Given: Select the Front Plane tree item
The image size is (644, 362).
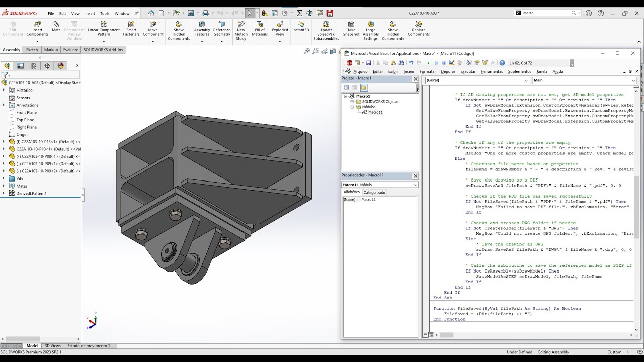Looking at the screenshot, I should click(x=26, y=113).
